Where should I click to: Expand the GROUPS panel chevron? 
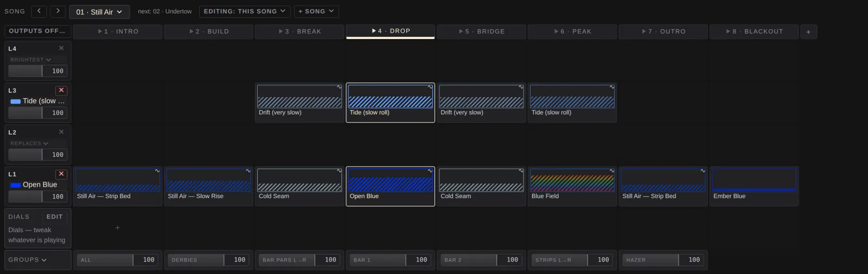pos(44,260)
